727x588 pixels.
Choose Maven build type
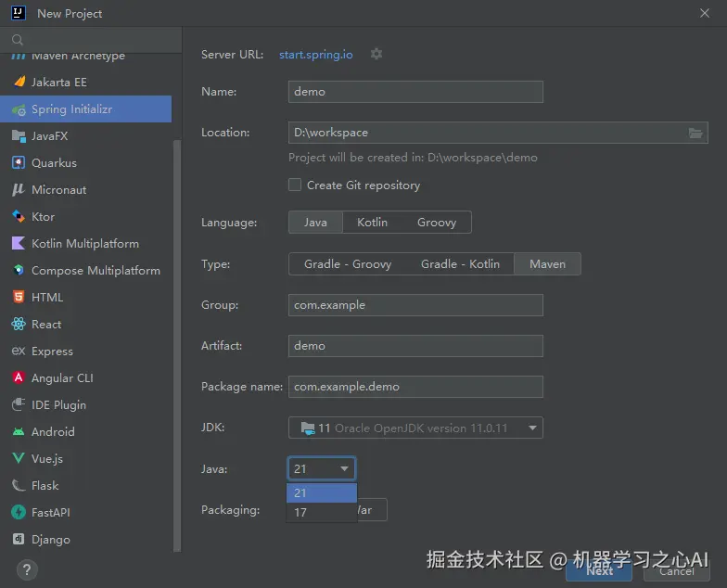547,264
